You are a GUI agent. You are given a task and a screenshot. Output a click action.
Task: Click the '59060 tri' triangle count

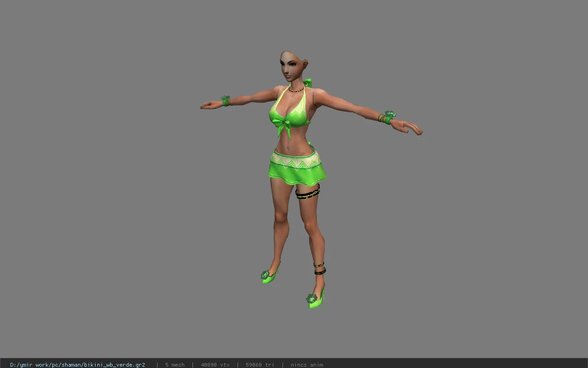(260, 365)
